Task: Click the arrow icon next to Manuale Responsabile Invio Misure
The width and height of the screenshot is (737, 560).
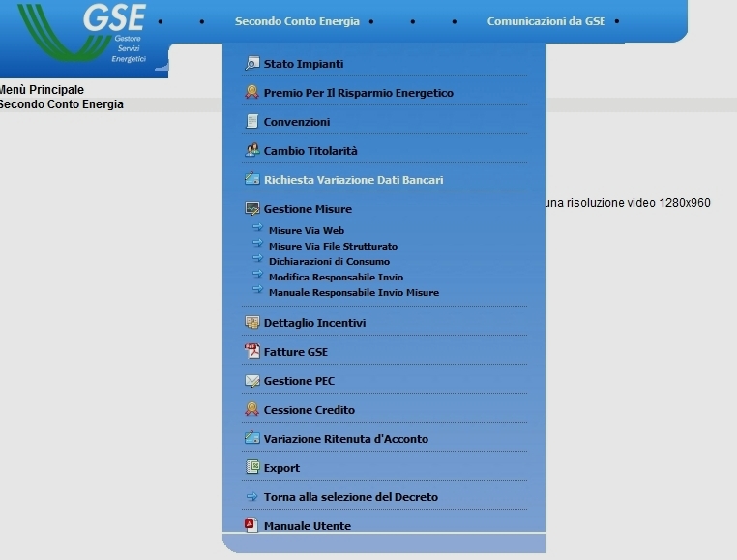Action: pyautogui.click(x=257, y=289)
